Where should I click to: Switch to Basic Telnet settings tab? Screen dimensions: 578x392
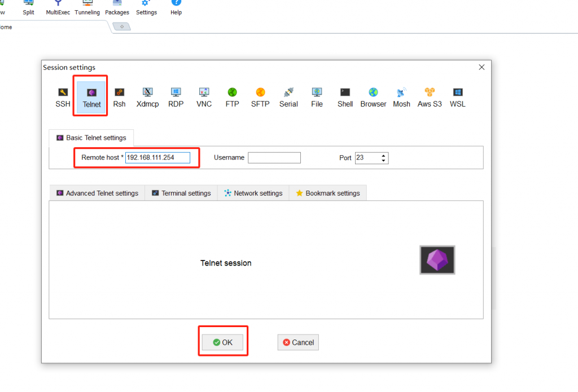[x=91, y=138]
